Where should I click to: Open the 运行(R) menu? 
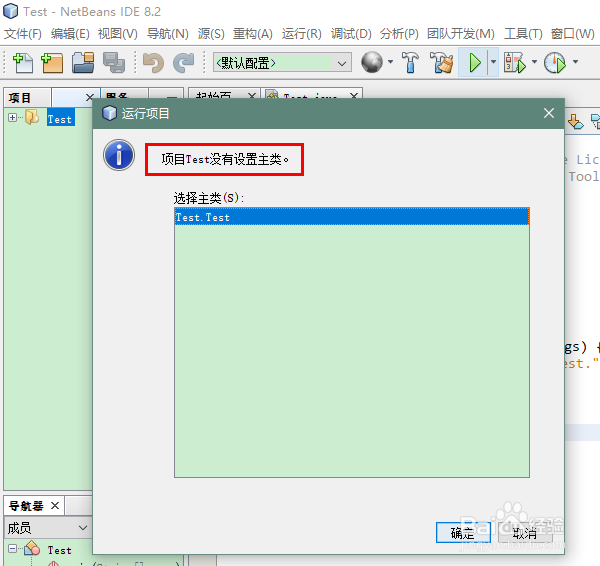pos(302,34)
